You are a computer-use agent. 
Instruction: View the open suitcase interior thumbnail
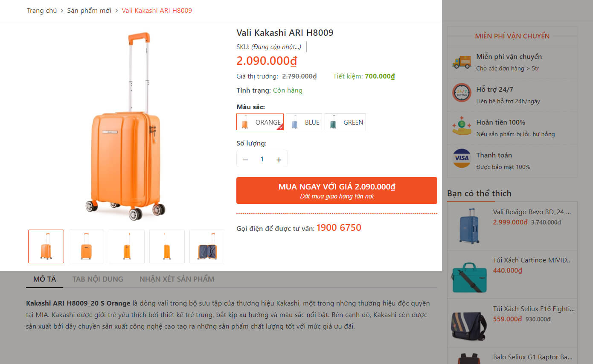[207, 246]
